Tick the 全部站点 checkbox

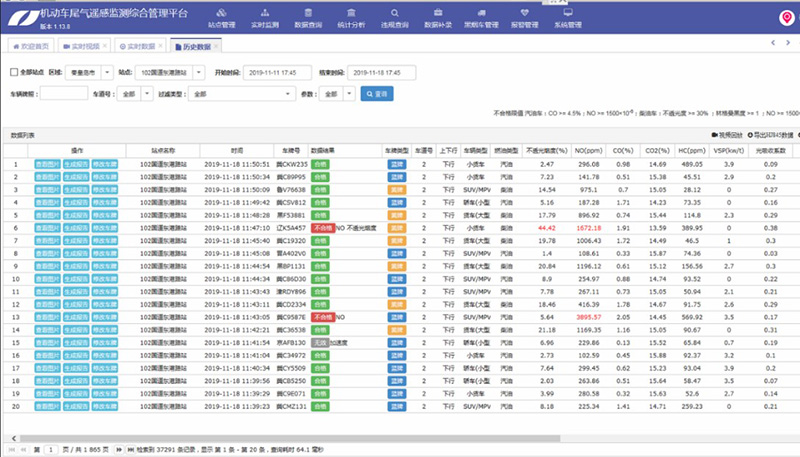13,73
